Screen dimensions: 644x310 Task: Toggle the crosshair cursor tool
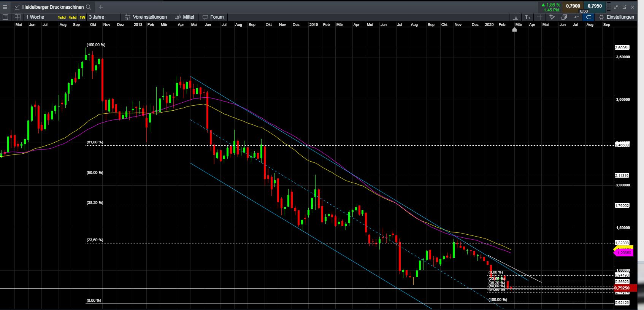(x=576, y=17)
